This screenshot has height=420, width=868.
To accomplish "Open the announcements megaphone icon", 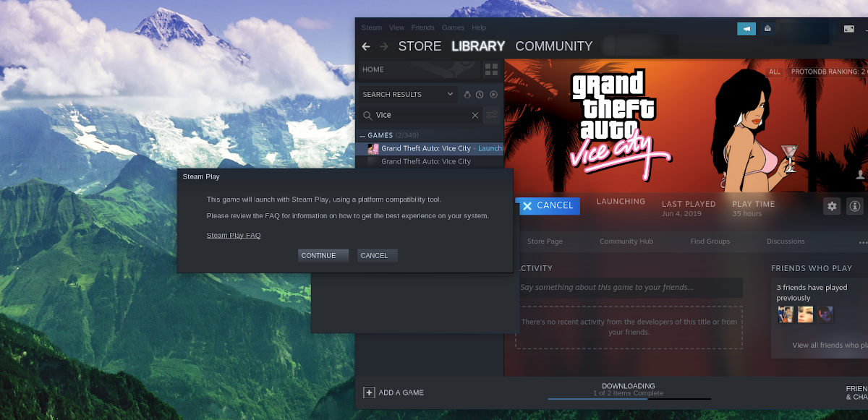I will (746, 28).
